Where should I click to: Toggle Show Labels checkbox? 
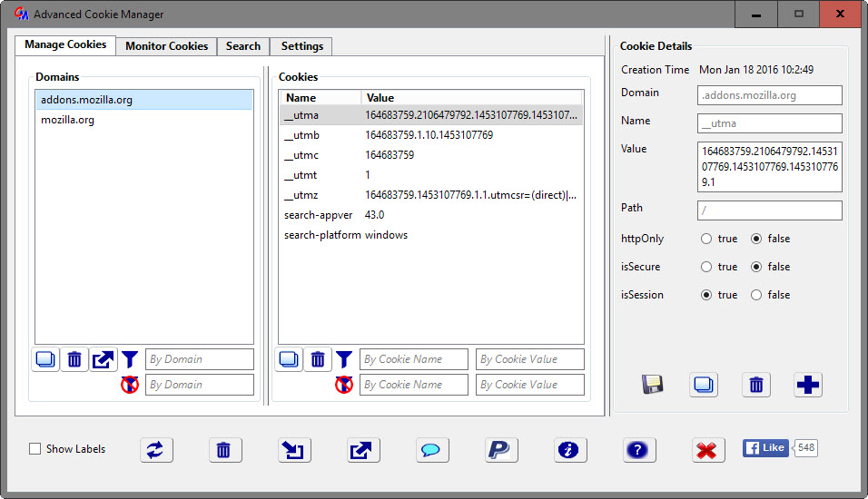click(x=35, y=449)
